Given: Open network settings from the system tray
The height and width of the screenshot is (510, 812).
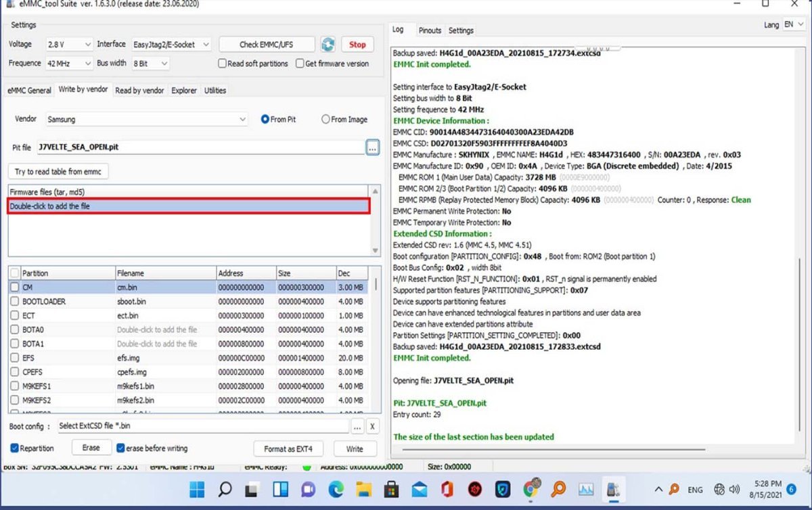Looking at the screenshot, I should coord(719,489).
